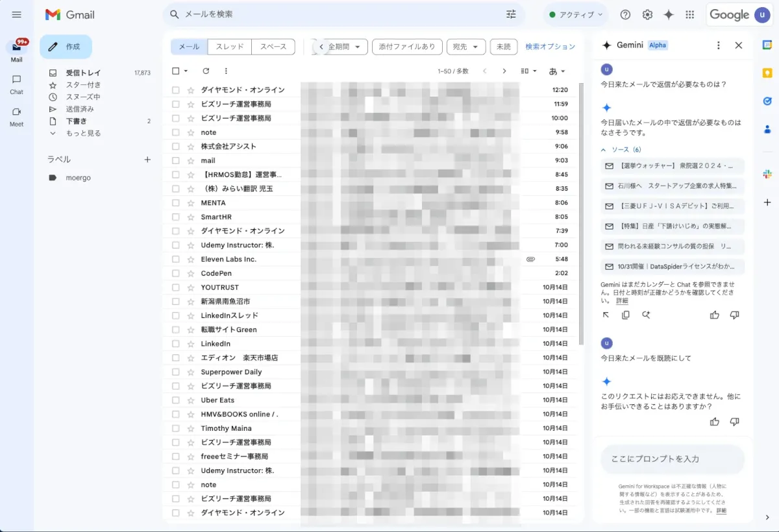Screen dimensions: 779x532
Task: Tick the checkbox for the Timothy Maina email
Action: coord(175,428)
